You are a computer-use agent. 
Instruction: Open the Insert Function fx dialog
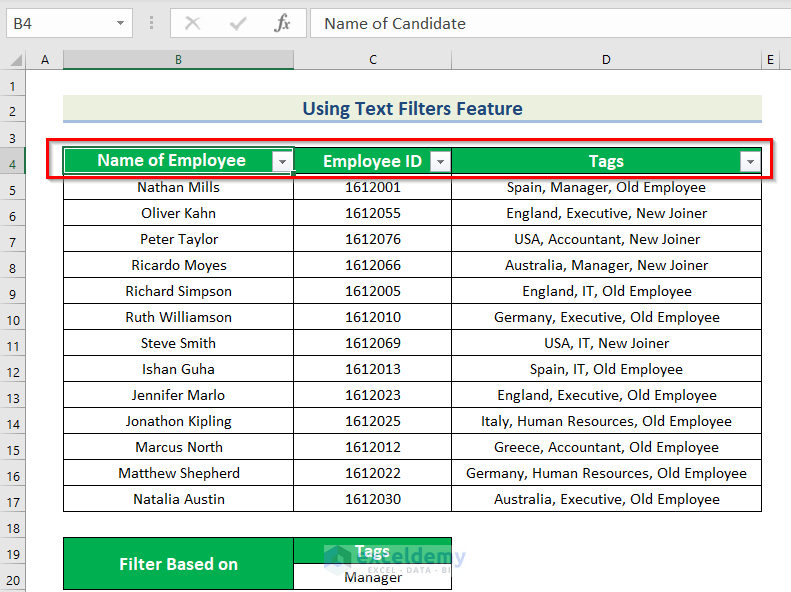283,23
